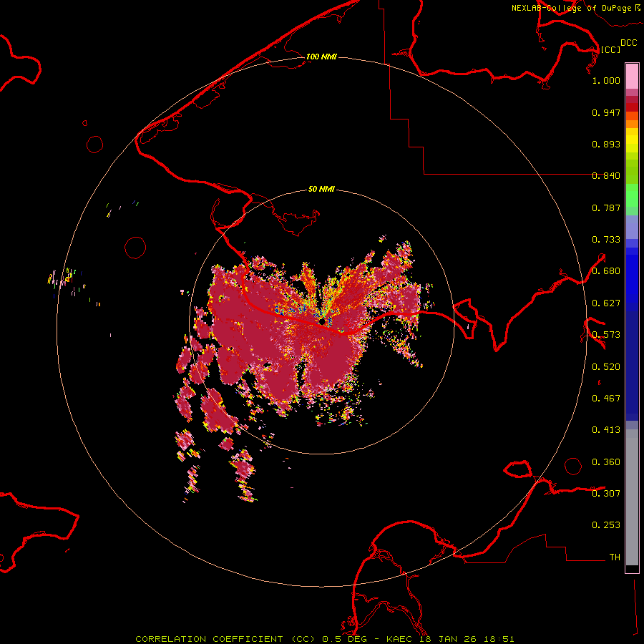The height and width of the screenshot is (644, 644).
Task: Select the 0.787 scale value
Action: coord(606,208)
